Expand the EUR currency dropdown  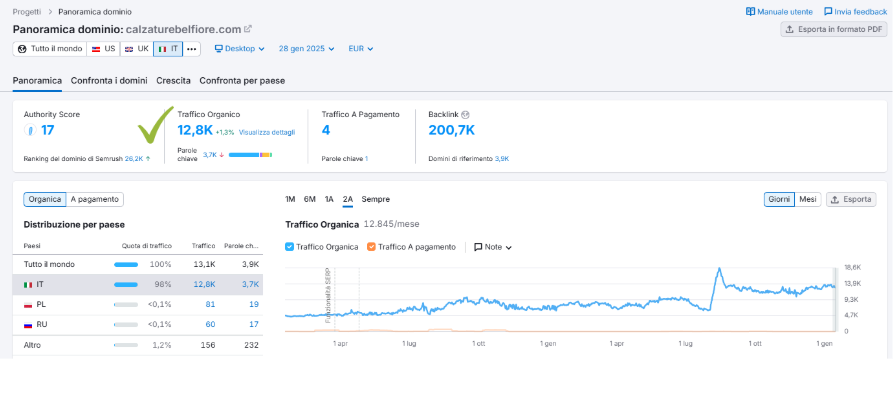click(360, 48)
